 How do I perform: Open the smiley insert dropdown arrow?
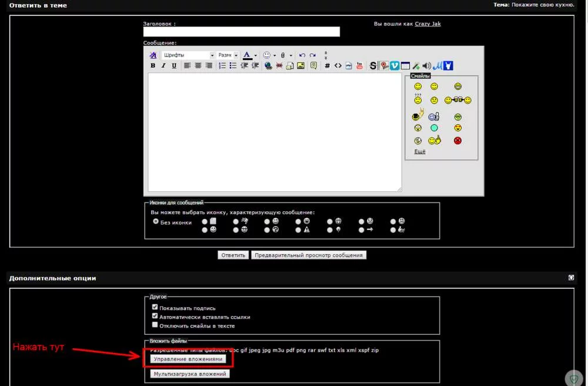275,55
